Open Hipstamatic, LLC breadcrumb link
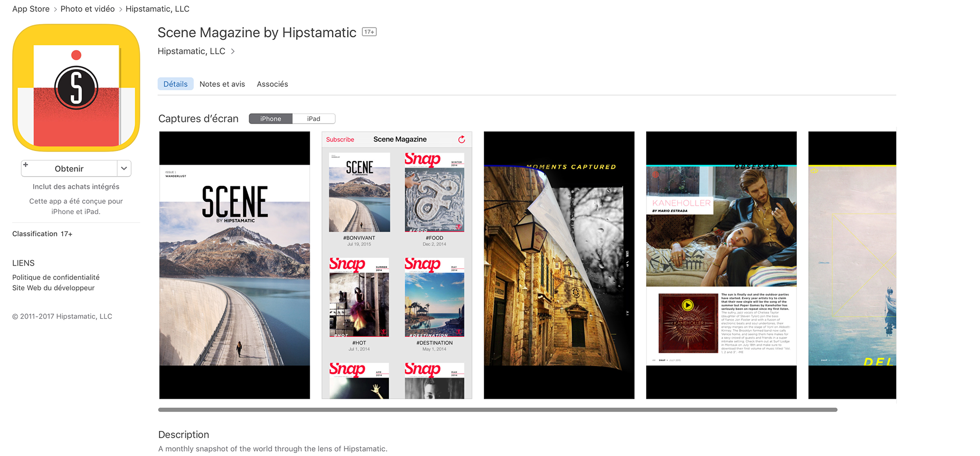 (157, 9)
